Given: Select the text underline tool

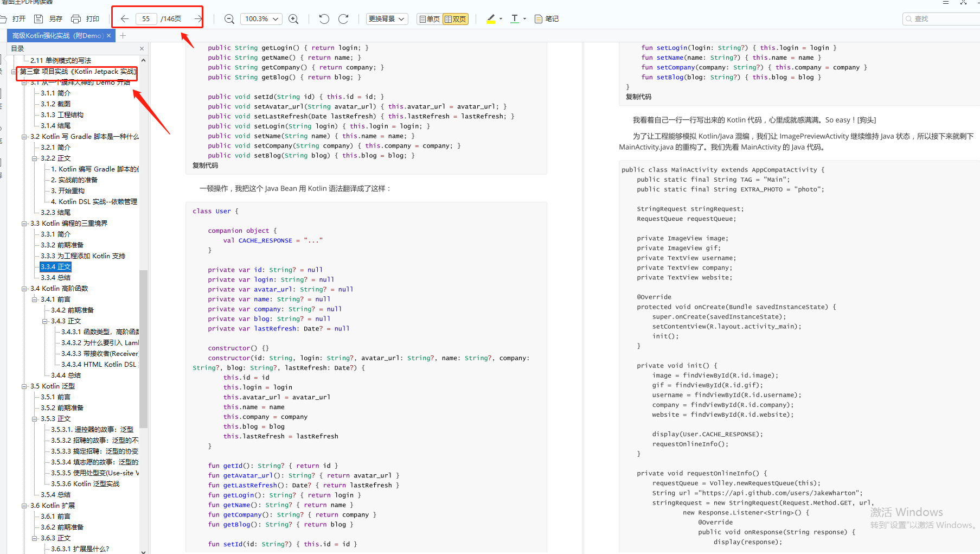Looking at the screenshot, I should (x=515, y=19).
